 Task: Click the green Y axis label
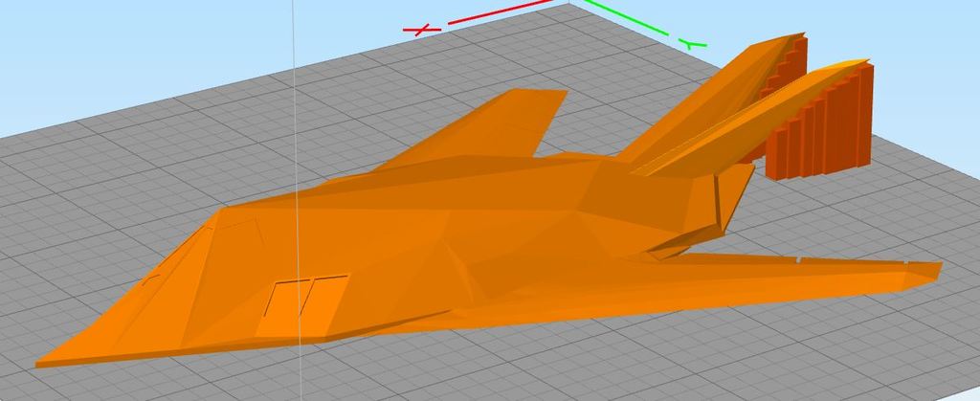point(692,42)
